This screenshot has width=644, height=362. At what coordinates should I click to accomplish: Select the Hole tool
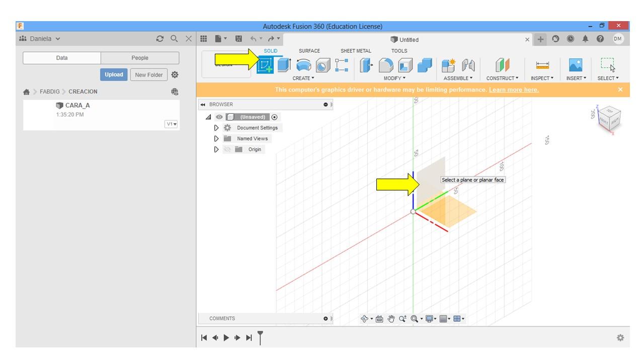[323, 65]
